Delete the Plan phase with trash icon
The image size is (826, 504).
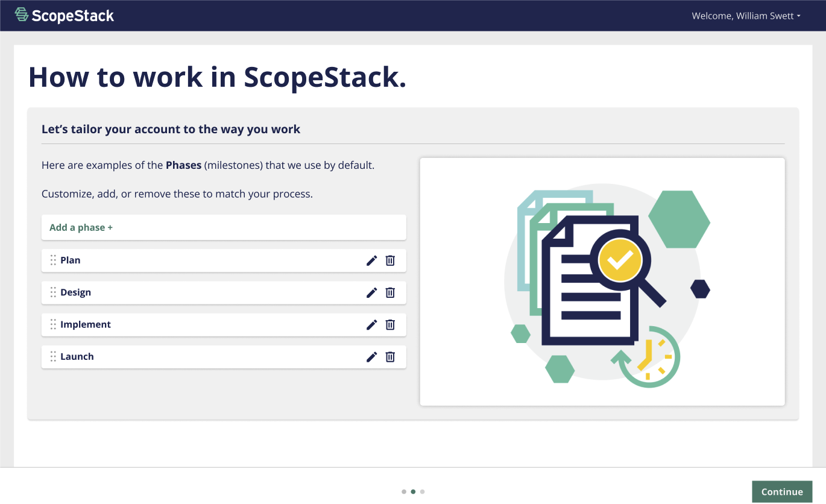pyautogui.click(x=390, y=260)
